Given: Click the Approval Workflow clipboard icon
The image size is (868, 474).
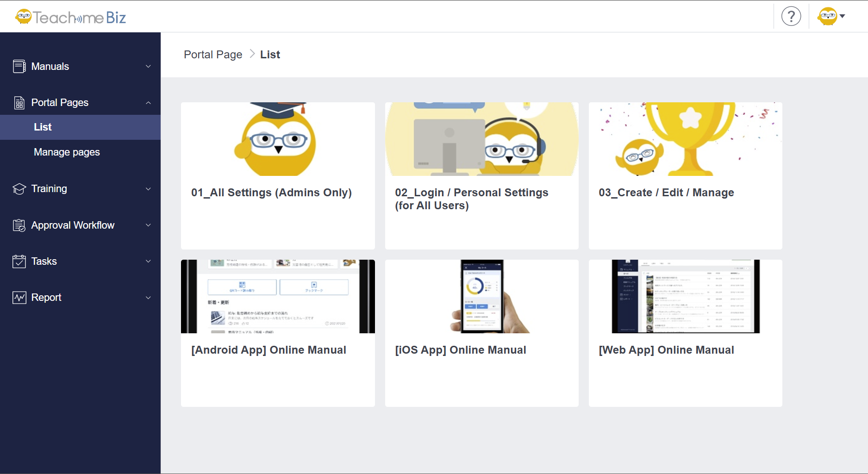Looking at the screenshot, I should pyautogui.click(x=19, y=225).
